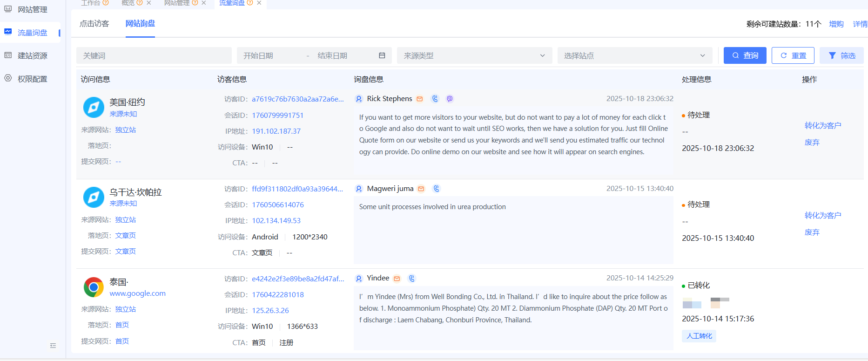868x361 pixels.
Task: Collapse the sidebar using the bottom-left icon
Action: point(53,346)
